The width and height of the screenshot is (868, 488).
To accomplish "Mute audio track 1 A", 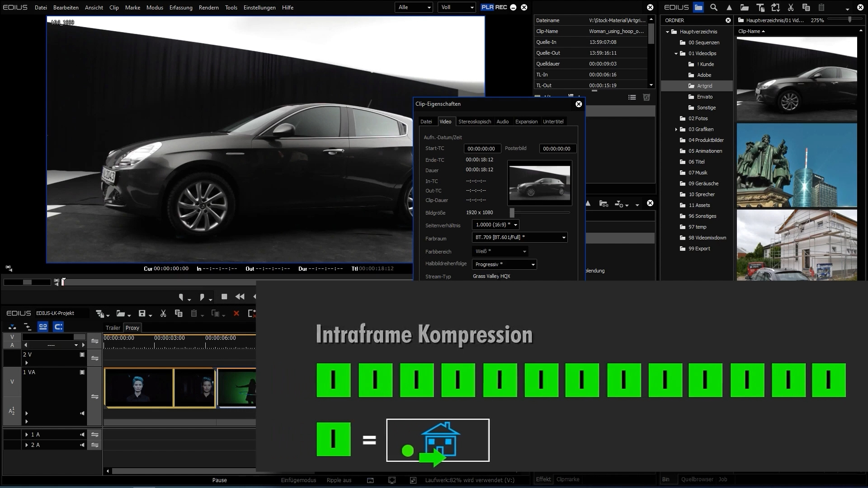I will pyautogui.click(x=82, y=435).
